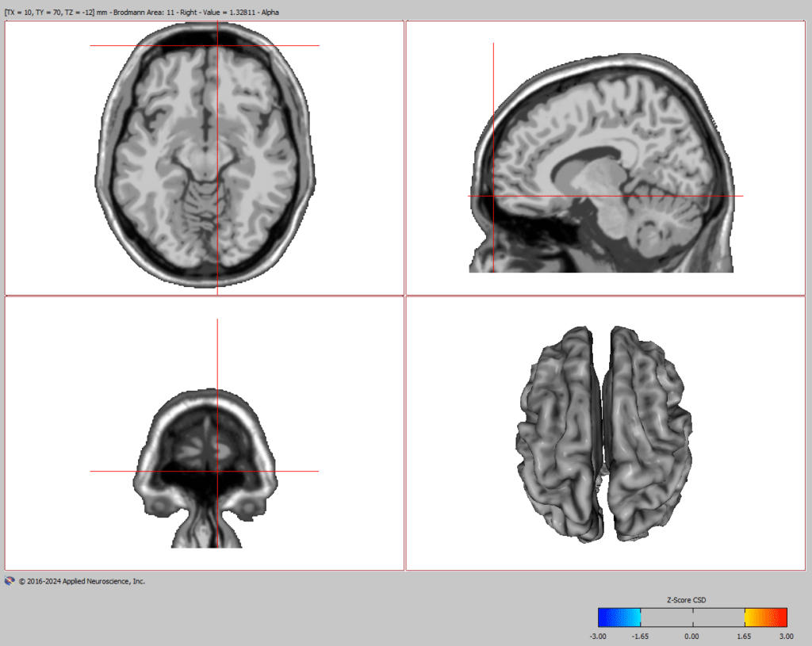This screenshot has height=646, width=812.
Task: Click the right hemisphere of 3D cortex
Action: (x=650, y=432)
